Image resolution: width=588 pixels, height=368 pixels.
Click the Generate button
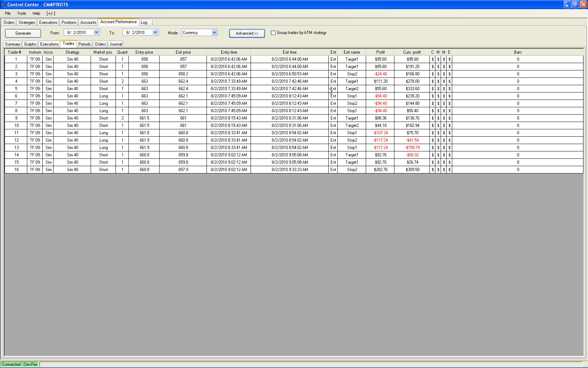tap(23, 33)
